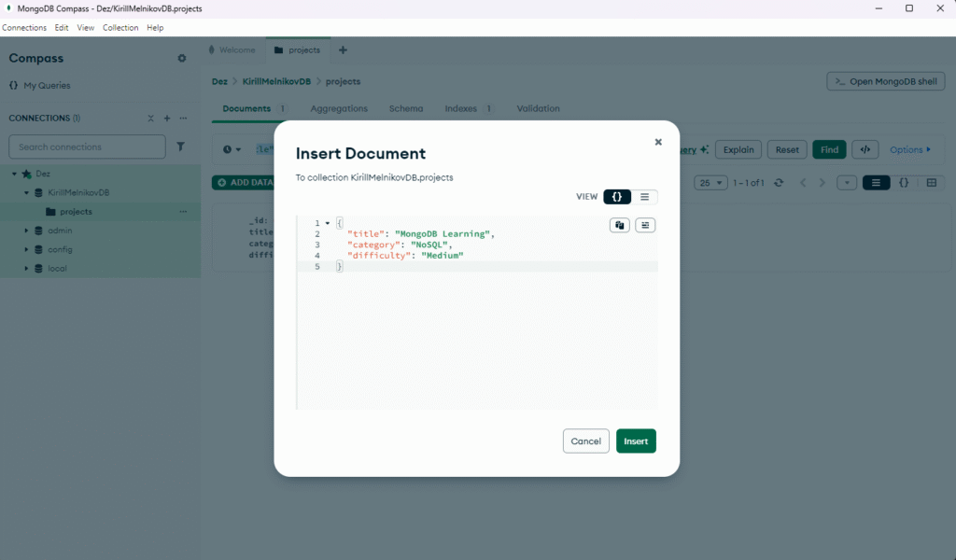Open Compass settings gear

(182, 59)
